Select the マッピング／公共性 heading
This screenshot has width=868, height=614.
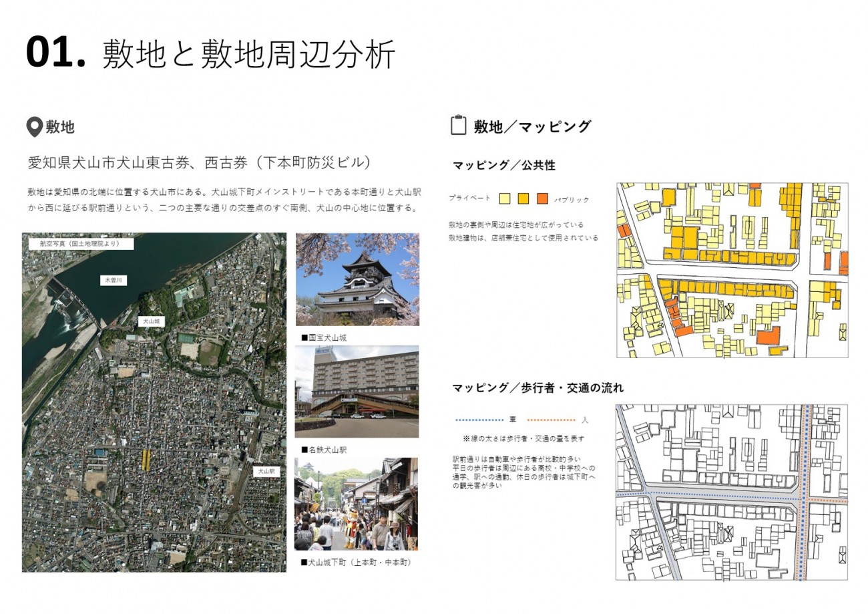pos(503,165)
